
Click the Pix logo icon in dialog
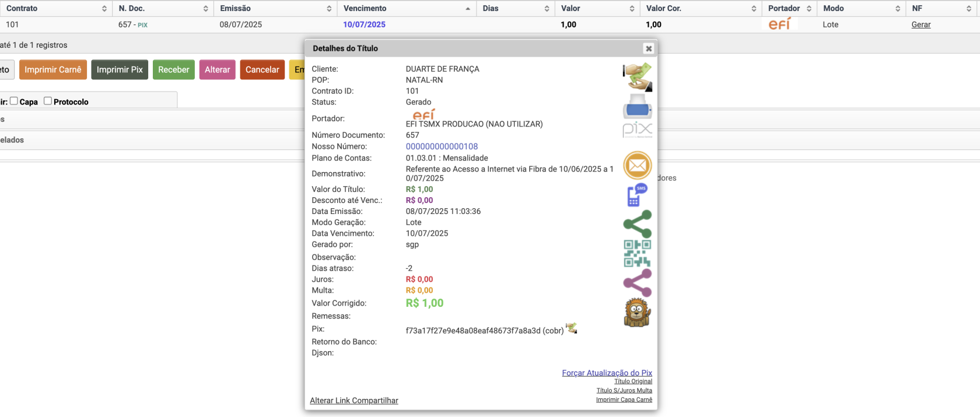pos(637,129)
